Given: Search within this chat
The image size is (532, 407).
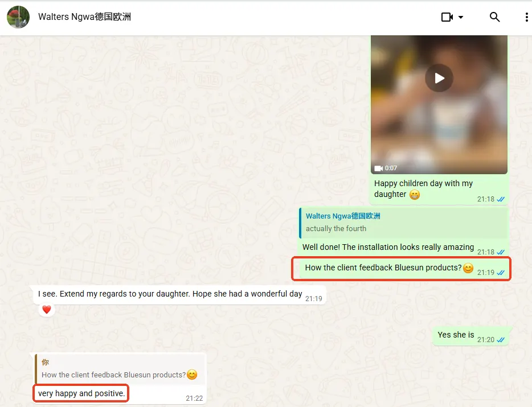Looking at the screenshot, I should [494, 17].
